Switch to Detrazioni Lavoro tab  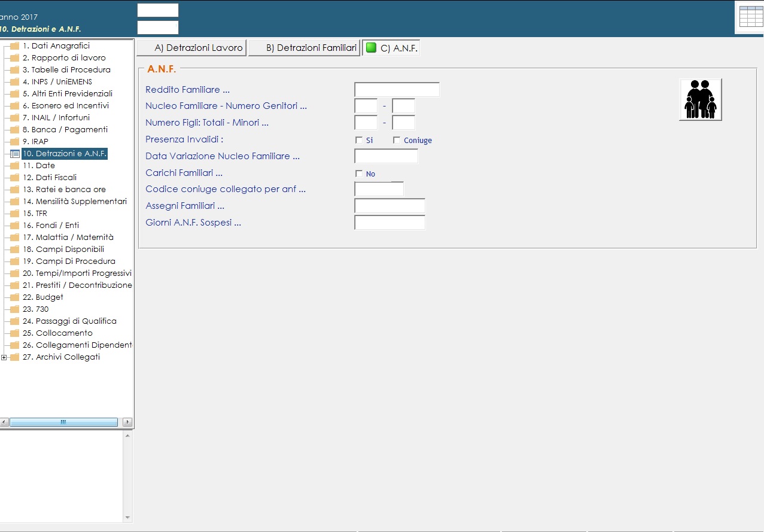[191, 48]
